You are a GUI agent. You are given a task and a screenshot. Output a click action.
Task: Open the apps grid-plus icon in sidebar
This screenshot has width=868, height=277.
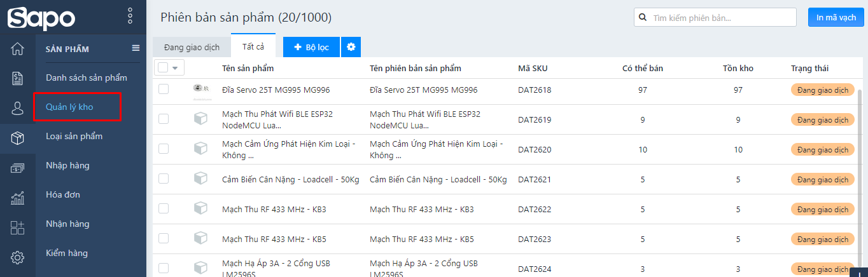18,227
